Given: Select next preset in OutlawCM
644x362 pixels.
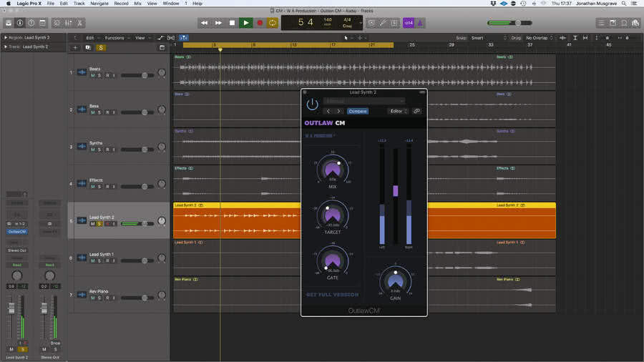Looking at the screenshot, I should pyautogui.click(x=338, y=111).
